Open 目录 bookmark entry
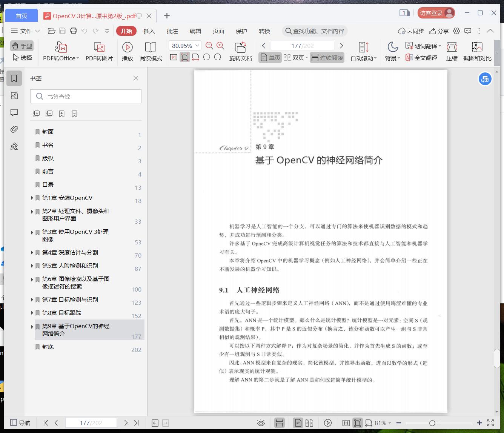Image resolution: width=504 pixels, height=433 pixels. (x=48, y=184)
